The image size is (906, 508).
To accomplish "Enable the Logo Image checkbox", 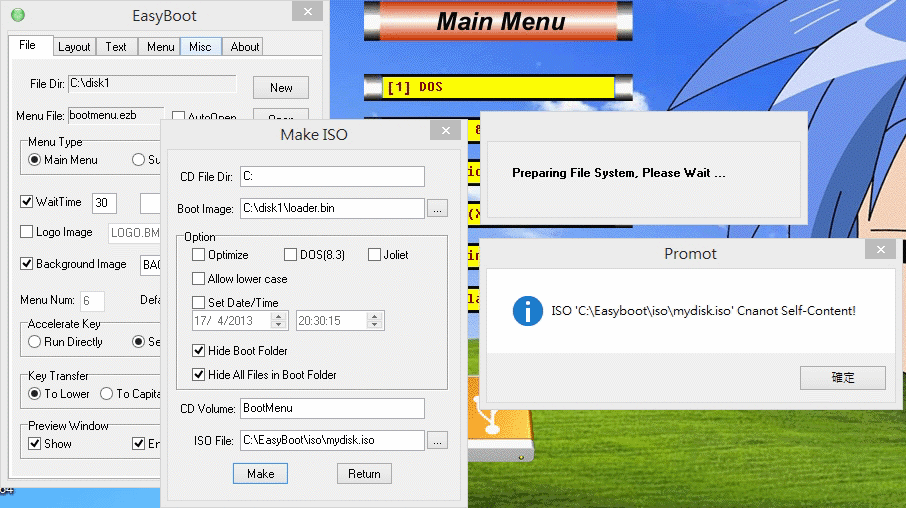I will [27, 232].
